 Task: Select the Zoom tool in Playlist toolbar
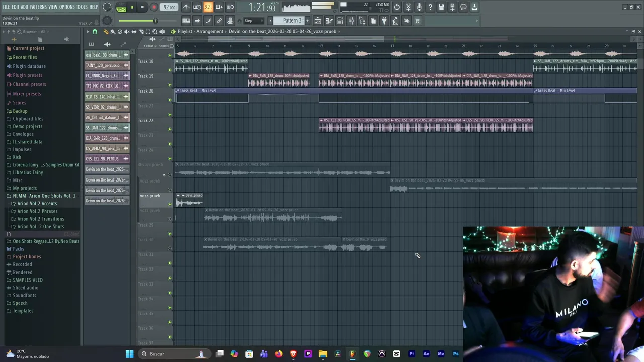[x=155, y=31]
